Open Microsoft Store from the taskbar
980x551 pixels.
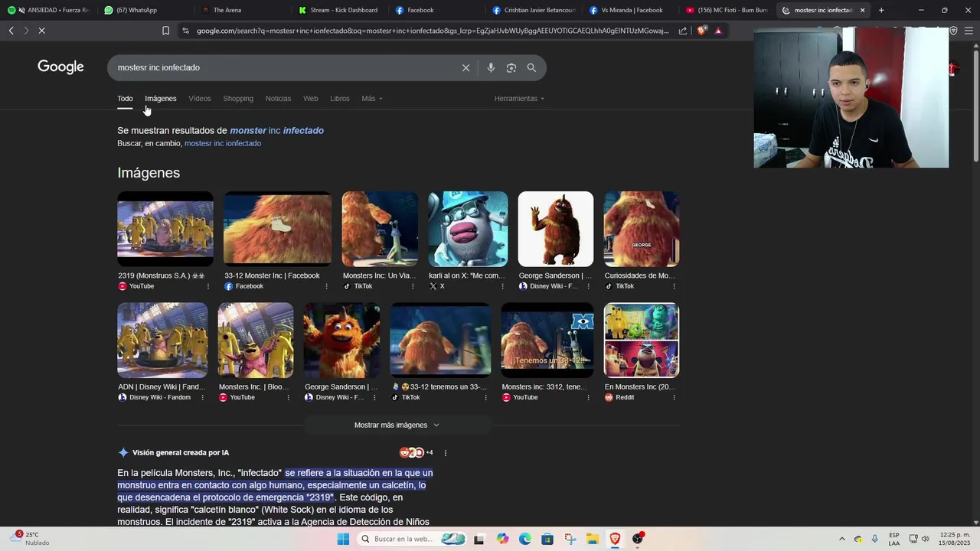point(547,539)
